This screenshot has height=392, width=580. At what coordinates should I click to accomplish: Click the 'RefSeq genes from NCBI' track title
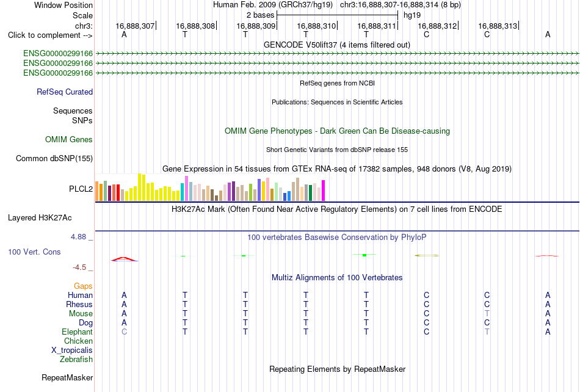pos(338,83)
